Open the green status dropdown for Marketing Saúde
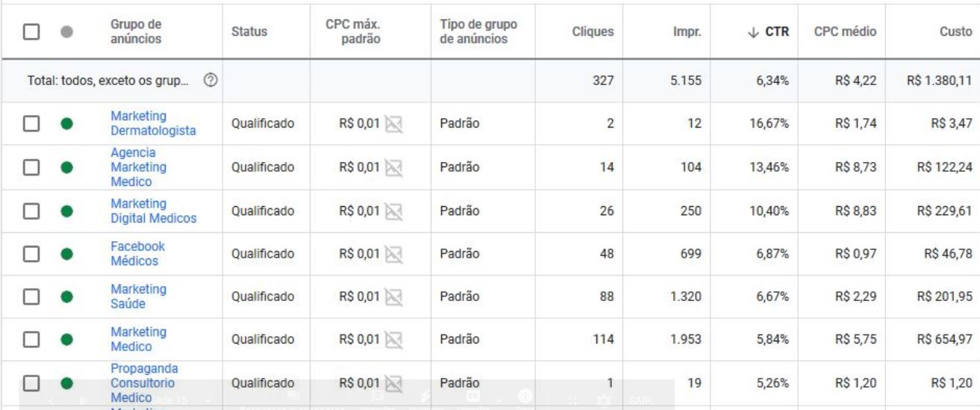The image size is (980, 410). (x=66, y=298)
